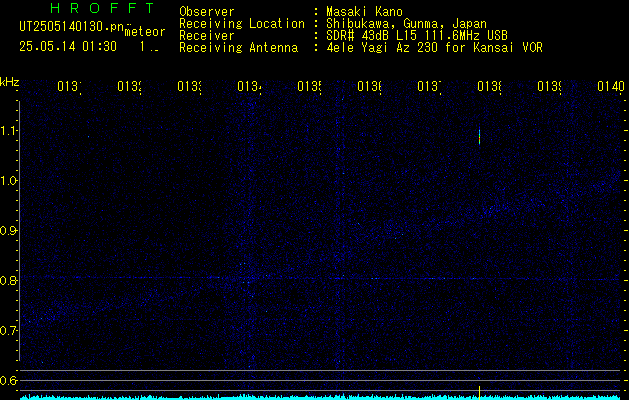The image size is (629, 400).
Task: Click the 0140 time tick label
Action: click(x=611, y=86)
